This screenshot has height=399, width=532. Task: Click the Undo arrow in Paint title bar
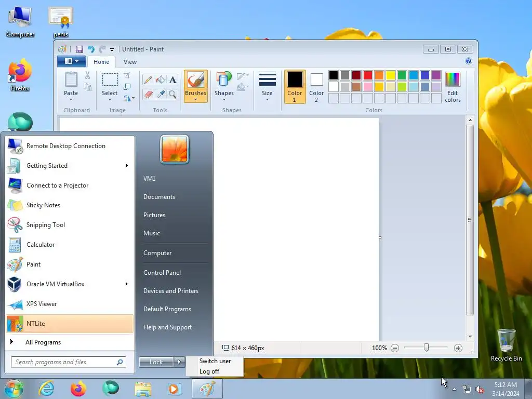tap(91, 49)
